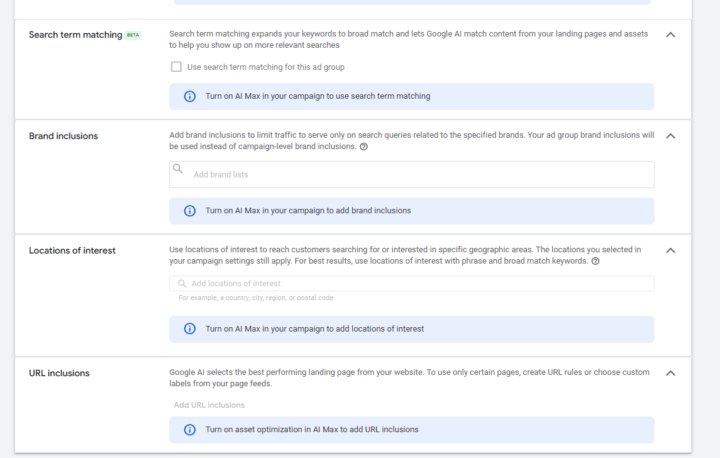Collapse the URL inclusions section
This screenshot has height=458, width=720.
click(x=670, y=373)
